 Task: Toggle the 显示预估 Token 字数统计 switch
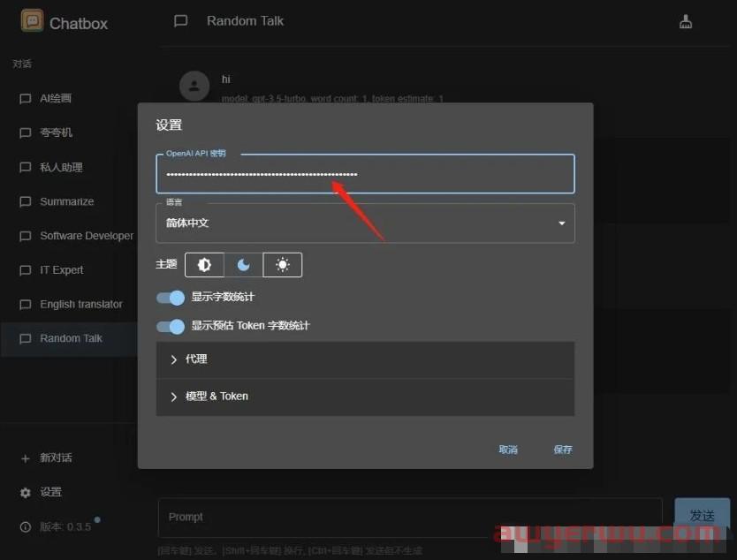pyautogui.click(x=171, y=326)
